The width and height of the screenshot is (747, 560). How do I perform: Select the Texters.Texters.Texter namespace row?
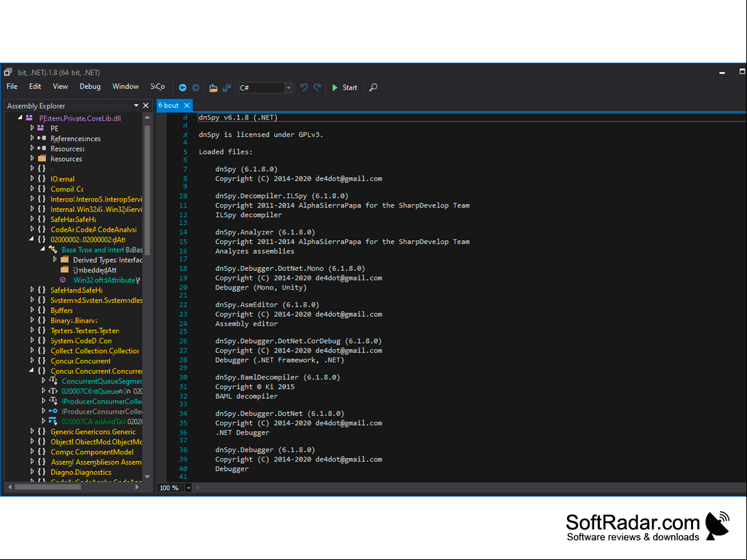coord(85,331)
